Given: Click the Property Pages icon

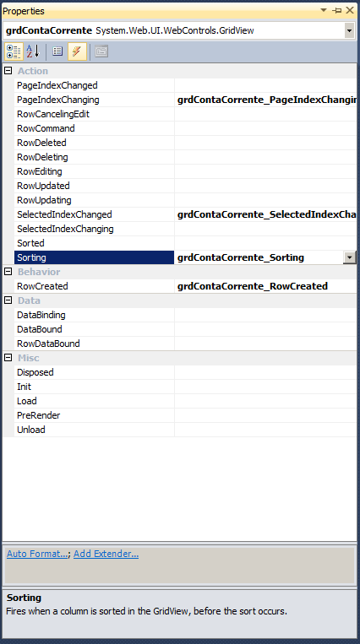Looking at the screenshot, I should click(101, 51).
